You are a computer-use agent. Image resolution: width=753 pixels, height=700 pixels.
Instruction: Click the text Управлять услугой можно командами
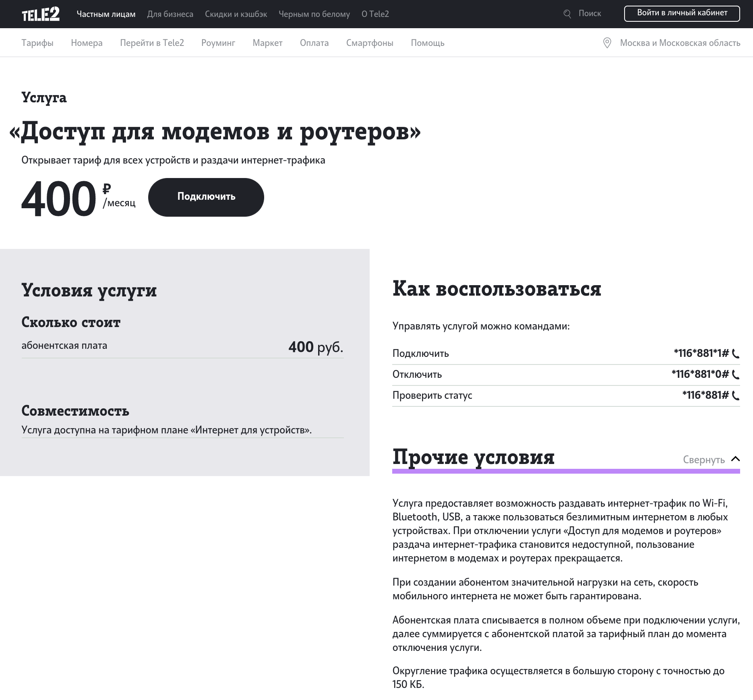tap(481, 326)
